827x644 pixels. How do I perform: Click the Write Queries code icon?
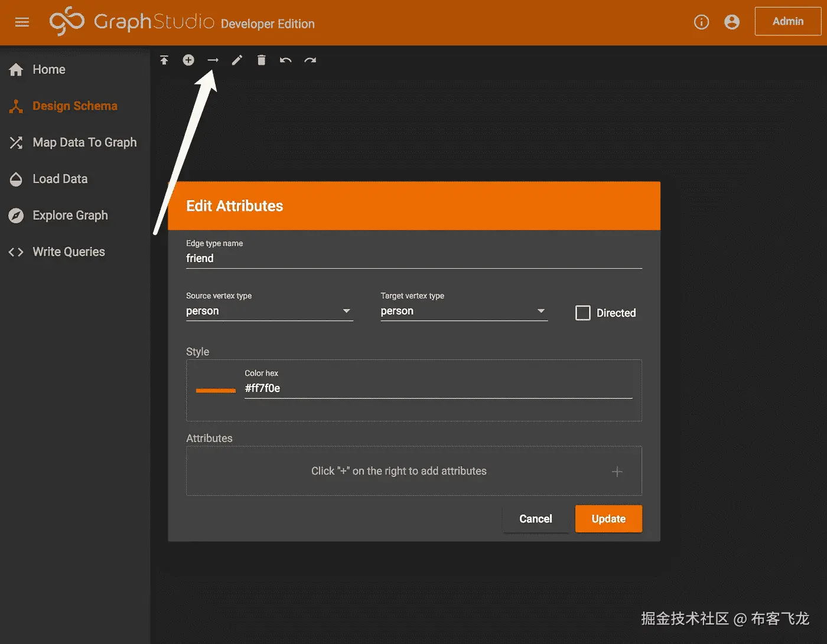(16, 252)
